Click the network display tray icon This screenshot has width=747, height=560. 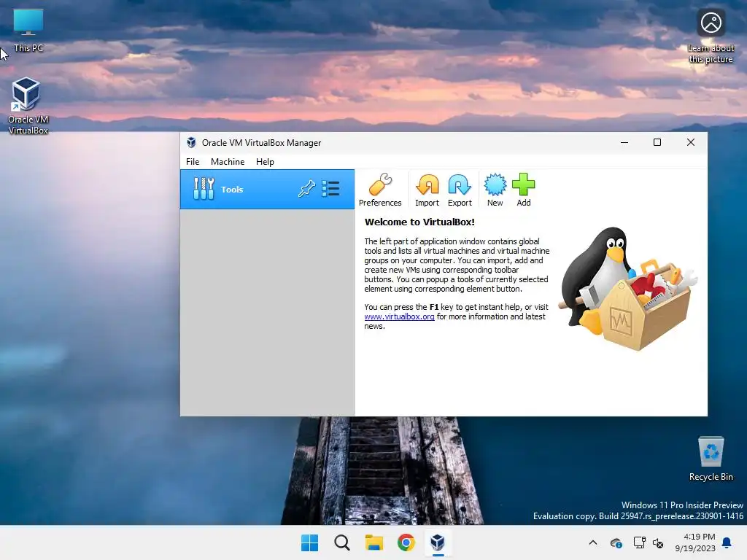click(x=639, y=542)
